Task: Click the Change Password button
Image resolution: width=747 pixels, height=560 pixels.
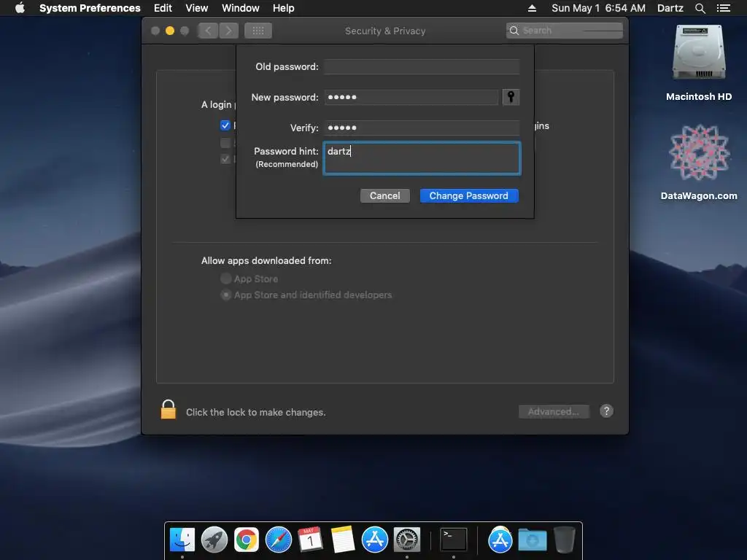Action: tap(469, 195)
